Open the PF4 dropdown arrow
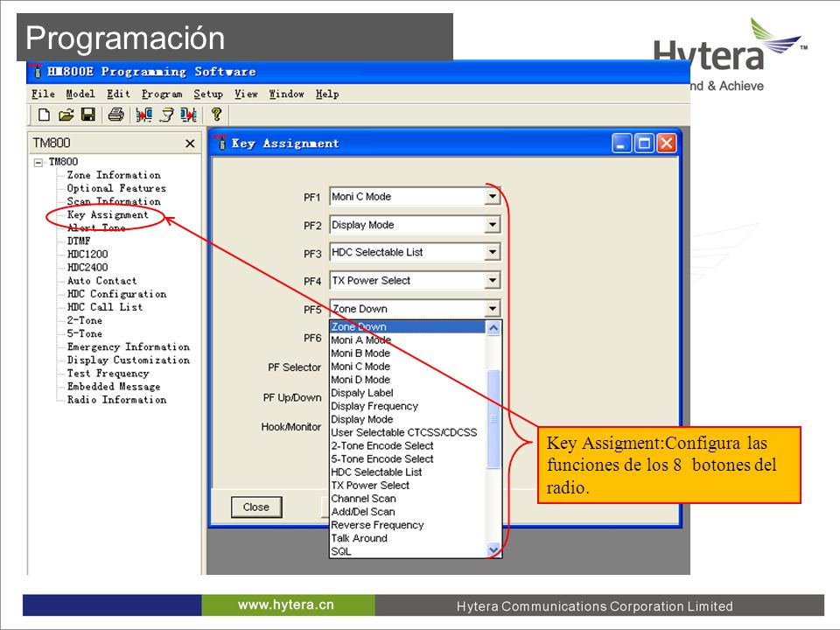The image size is (840, 630). tap(493, 280)
